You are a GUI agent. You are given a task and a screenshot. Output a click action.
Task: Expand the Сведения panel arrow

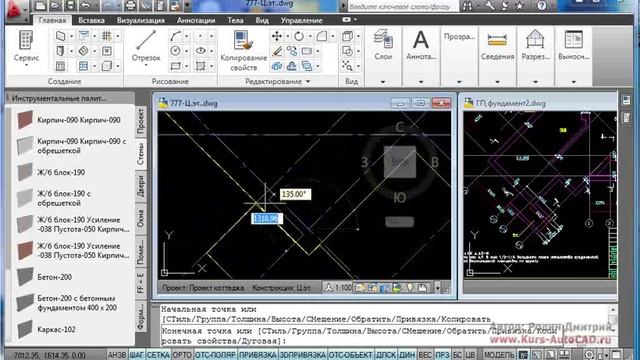[497, 82]
